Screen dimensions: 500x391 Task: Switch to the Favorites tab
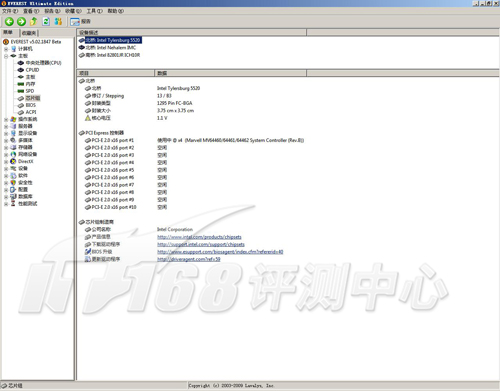coord(29,33)
